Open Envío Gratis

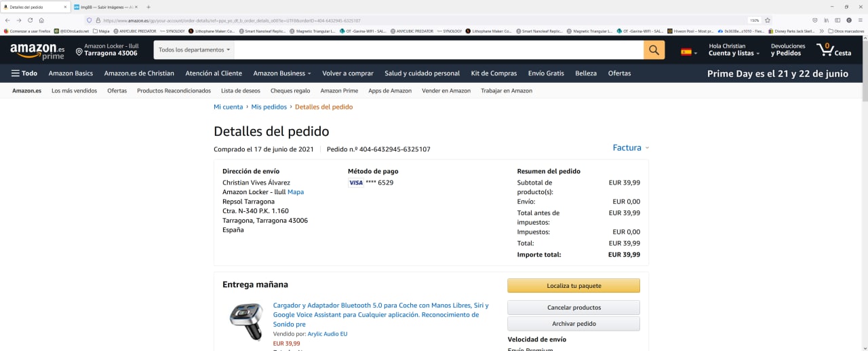[x=546, y=73]
